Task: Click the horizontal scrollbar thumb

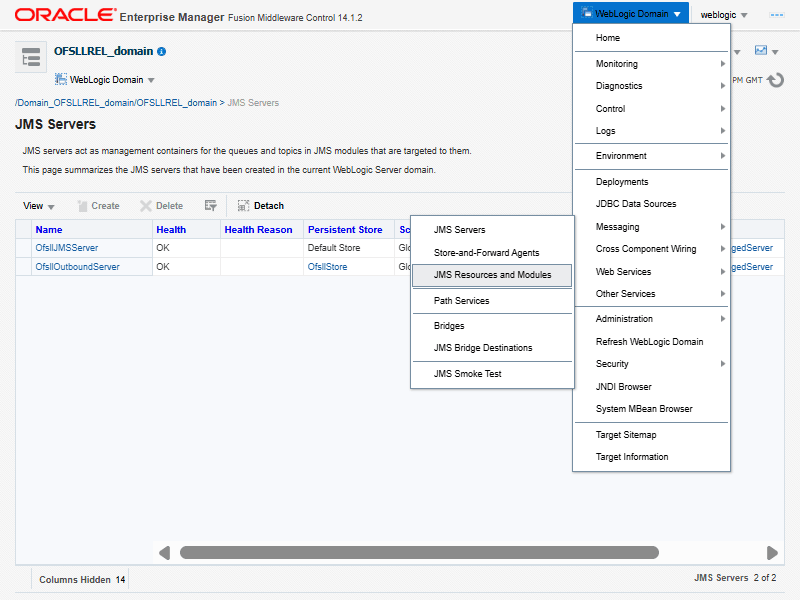Action: click(419, 553)
